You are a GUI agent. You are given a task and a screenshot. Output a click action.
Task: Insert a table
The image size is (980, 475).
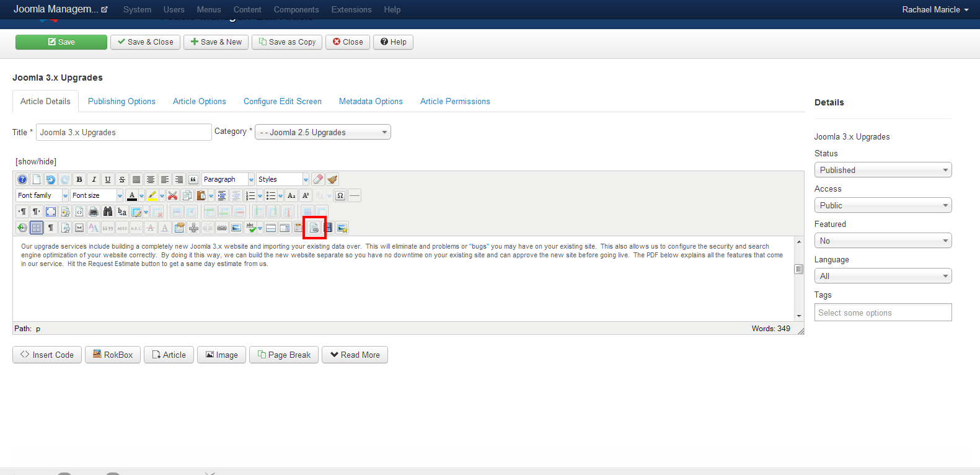[136, 211]
